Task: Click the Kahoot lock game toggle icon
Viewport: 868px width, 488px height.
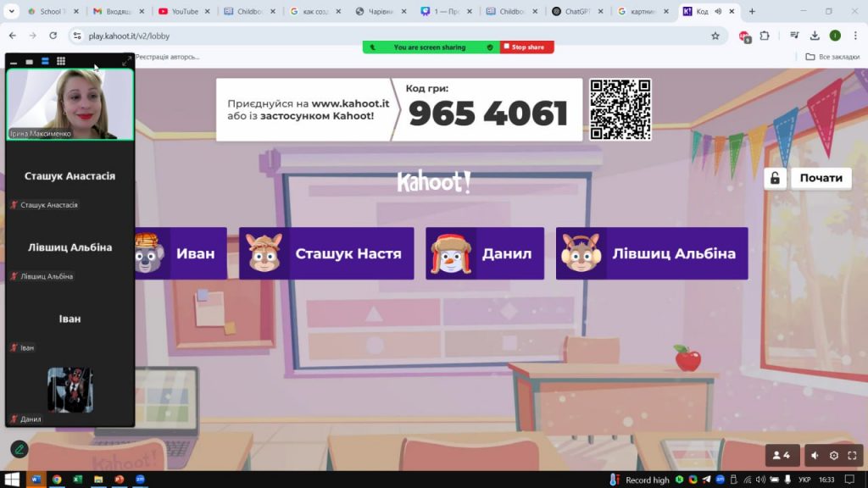Action: tap(775, 178)
